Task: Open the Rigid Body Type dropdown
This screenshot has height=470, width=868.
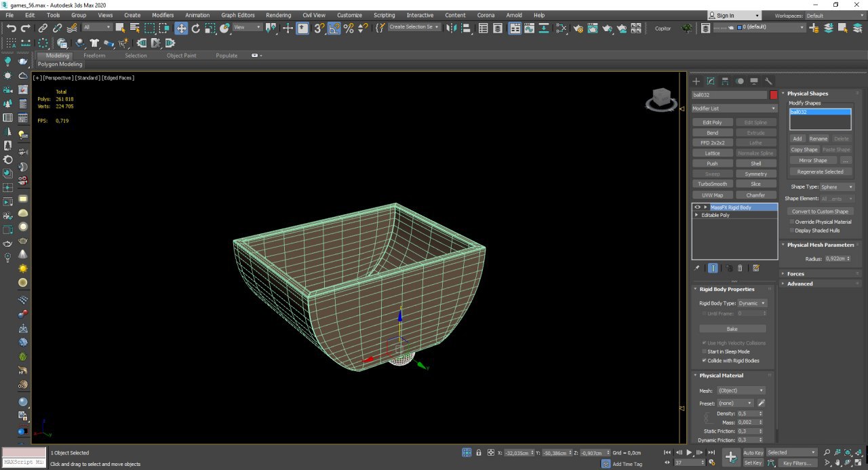Action: (x=753, y=303)
